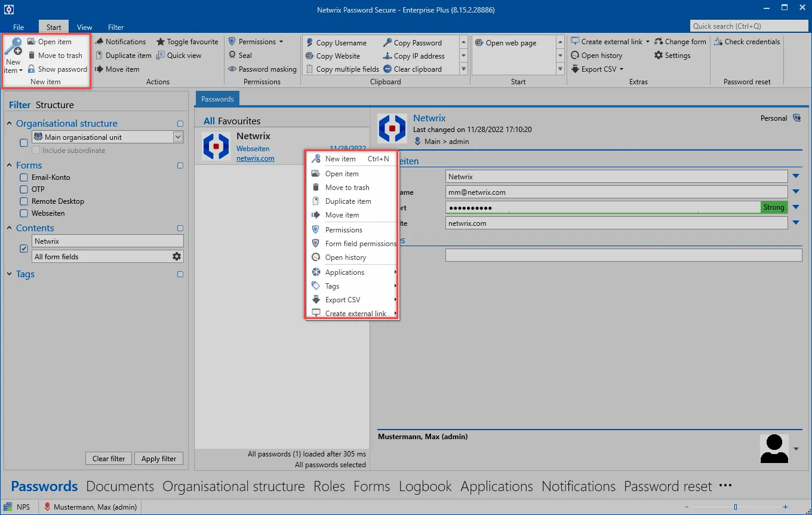Screen dimensions: 812x515
Task: Click Check credentials in Password reset group
Action: 747,42
